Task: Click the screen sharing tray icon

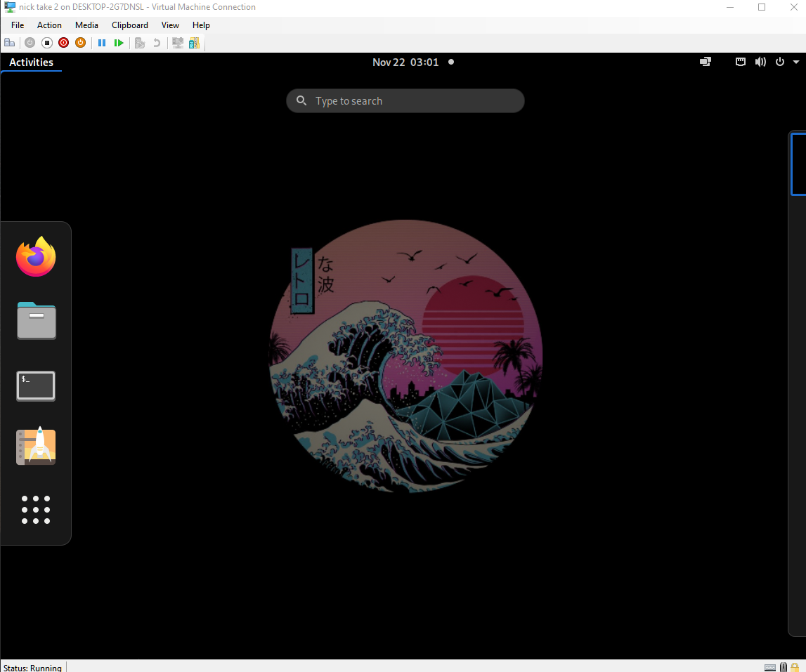Action: [706, 62]
